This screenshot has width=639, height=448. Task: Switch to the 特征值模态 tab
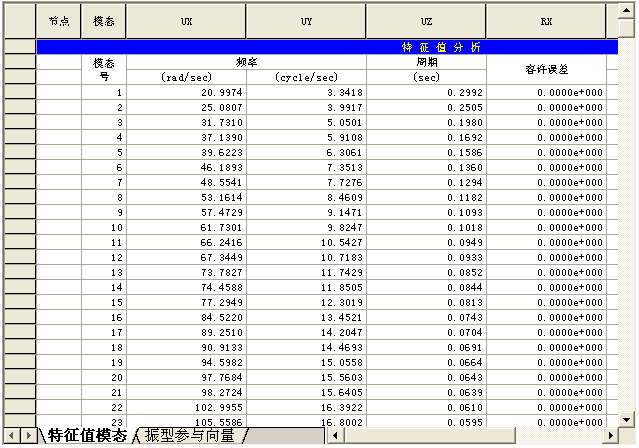point(87,436)
